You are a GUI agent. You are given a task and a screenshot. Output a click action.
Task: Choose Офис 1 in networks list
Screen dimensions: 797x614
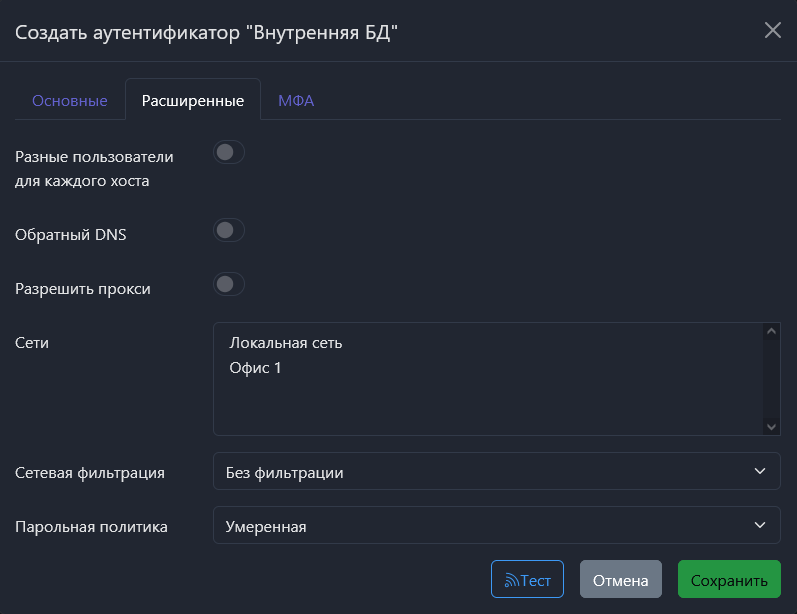tap(256, 368)
